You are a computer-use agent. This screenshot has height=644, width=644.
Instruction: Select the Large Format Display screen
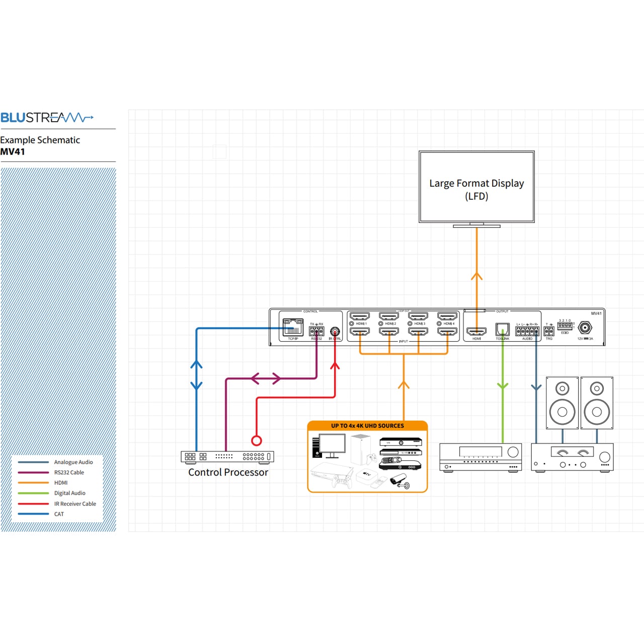[x=476, y=187]
